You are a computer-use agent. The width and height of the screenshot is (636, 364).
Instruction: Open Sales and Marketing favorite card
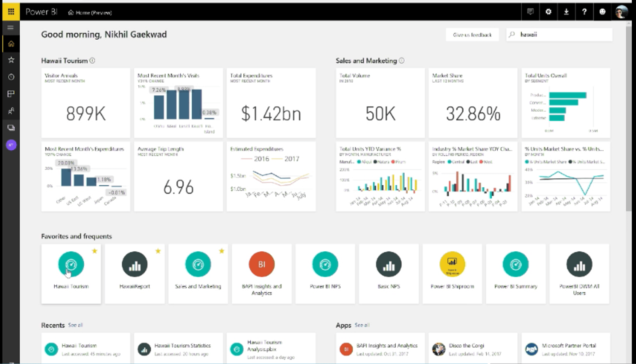(198, 274)
